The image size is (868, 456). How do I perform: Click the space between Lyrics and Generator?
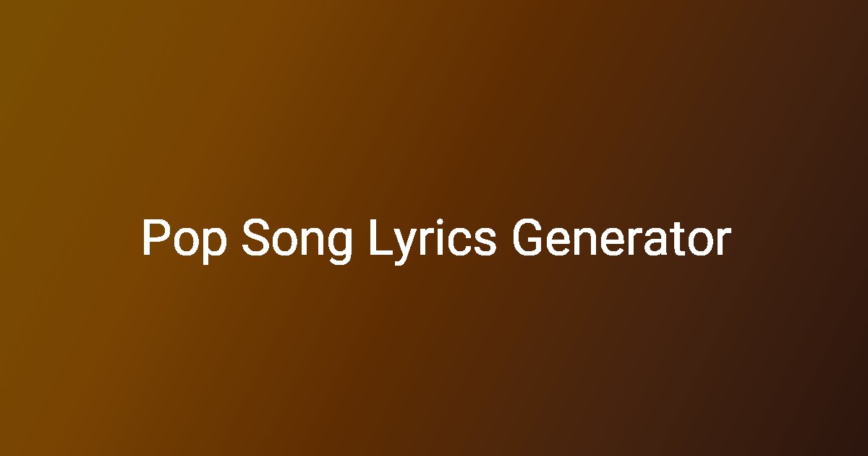505,240
